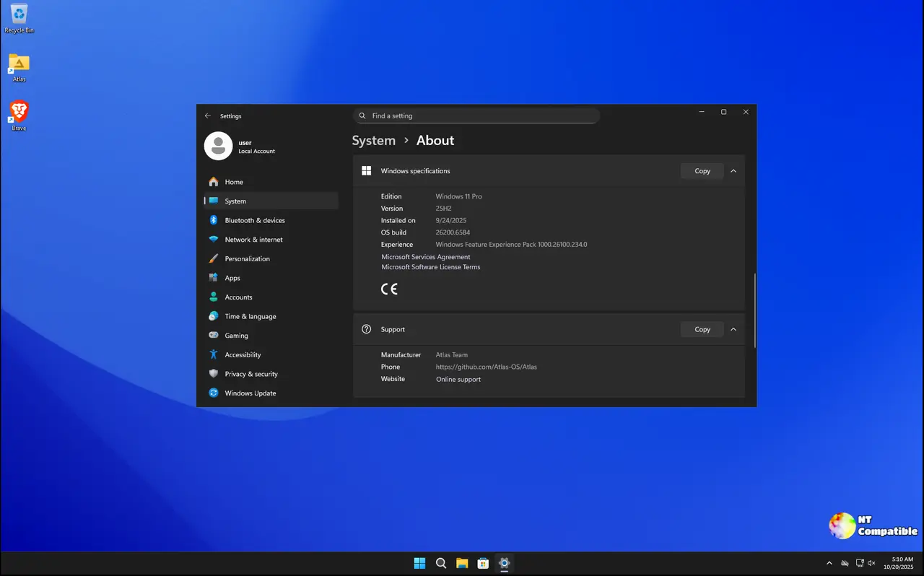Open Network & internet settings
Viewport: 924px width, 576px height.
point(253,240)
